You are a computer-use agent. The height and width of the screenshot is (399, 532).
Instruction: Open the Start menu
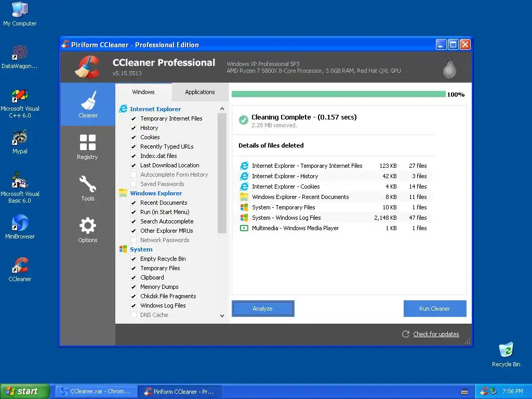25,391
